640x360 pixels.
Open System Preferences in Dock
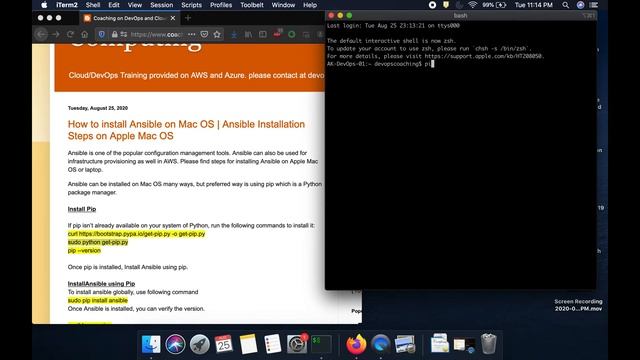[x=297, y=344]
